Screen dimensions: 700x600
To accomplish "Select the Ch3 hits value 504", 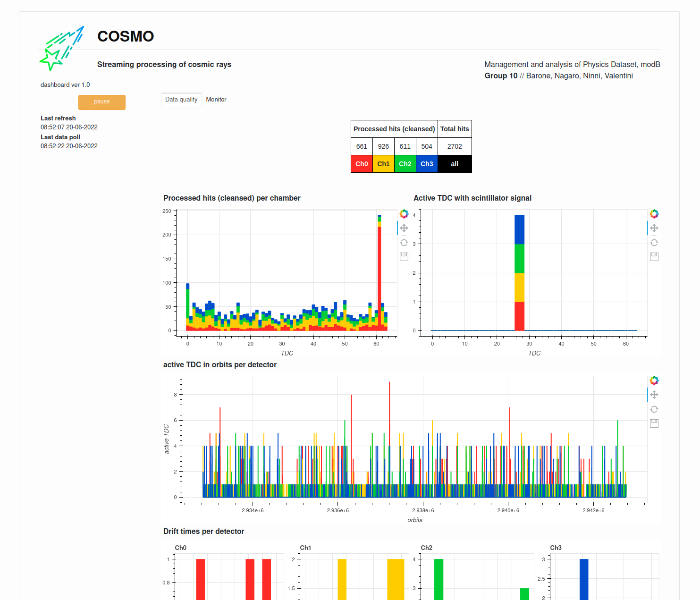I will (427, 146).
